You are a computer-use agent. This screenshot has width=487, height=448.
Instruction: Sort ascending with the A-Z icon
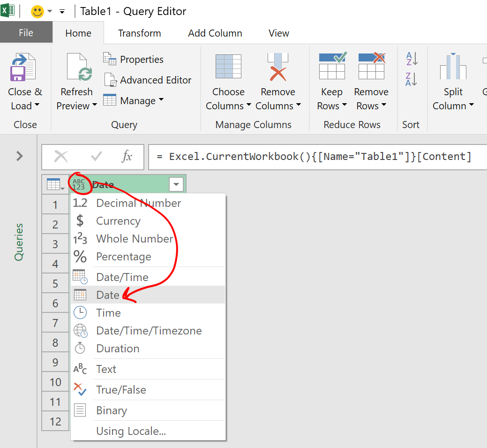click(x=411, y=59)
